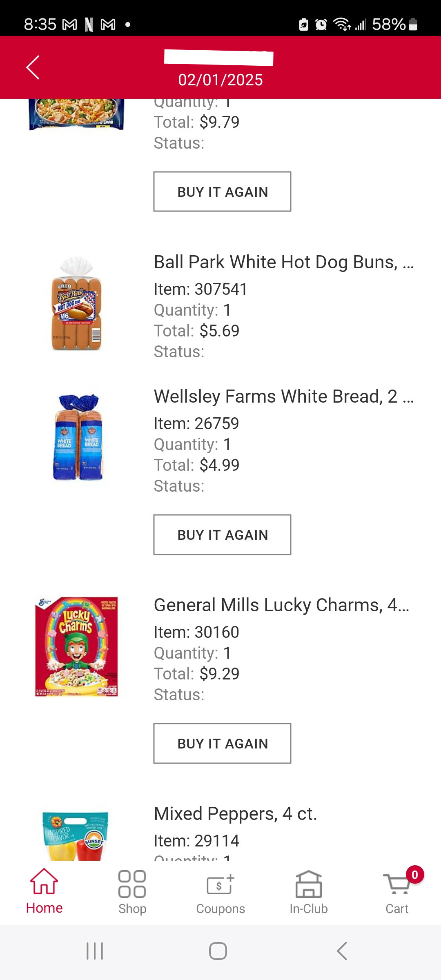Open General Mills Lucky Charms title
This screenshot has width=441, height=980.
pos(281,605)
